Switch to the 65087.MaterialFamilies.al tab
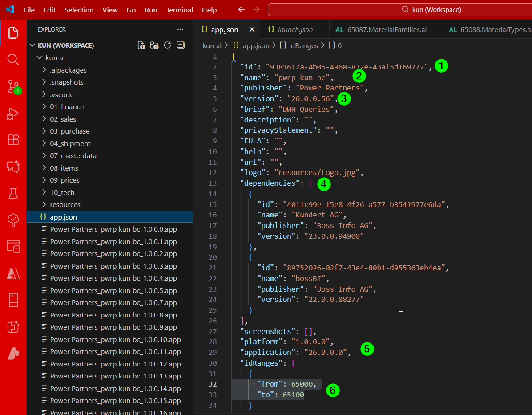 coord(386,29)
